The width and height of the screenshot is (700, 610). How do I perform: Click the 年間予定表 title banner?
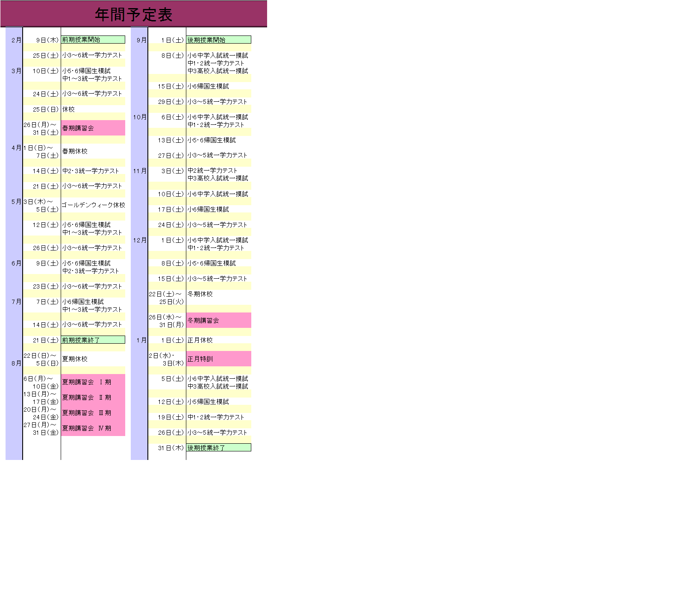133,15
